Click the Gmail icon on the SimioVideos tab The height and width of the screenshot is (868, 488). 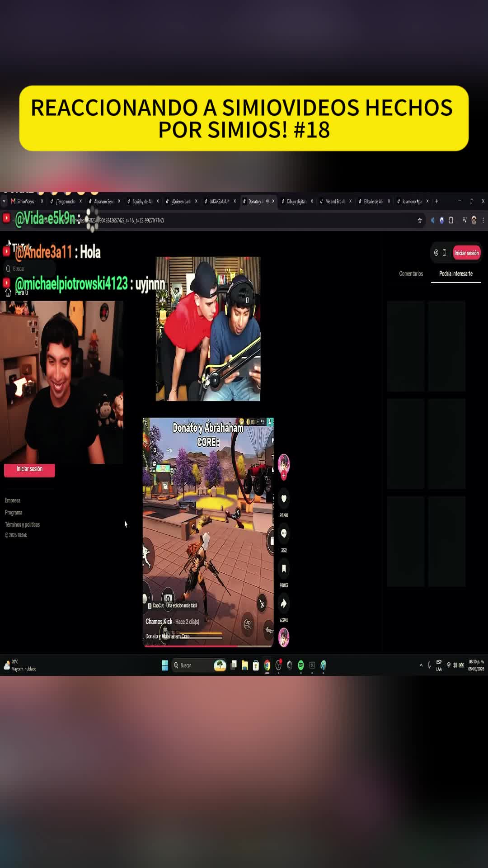[13, 201]
